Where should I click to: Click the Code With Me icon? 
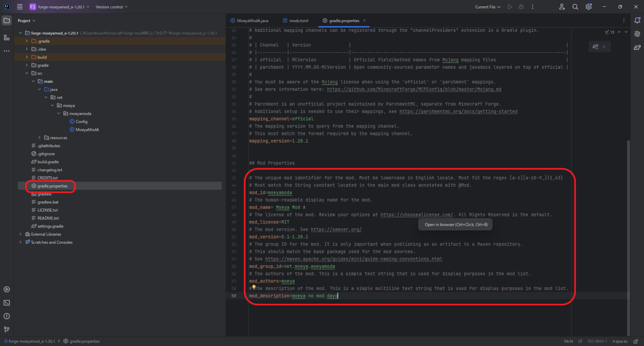562,7
